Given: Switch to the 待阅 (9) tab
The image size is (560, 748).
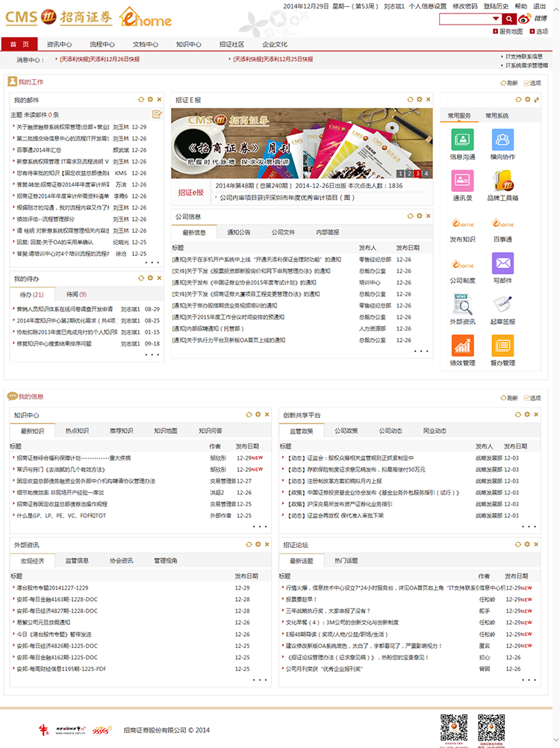Looking at the screenshot, I should pyautogui.click(x=76, y=294).
